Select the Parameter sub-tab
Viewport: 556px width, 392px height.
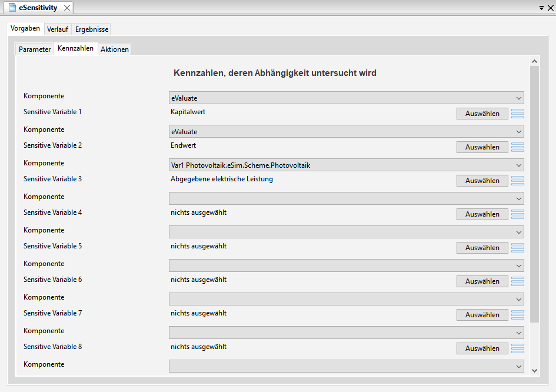tap(34, 49)
